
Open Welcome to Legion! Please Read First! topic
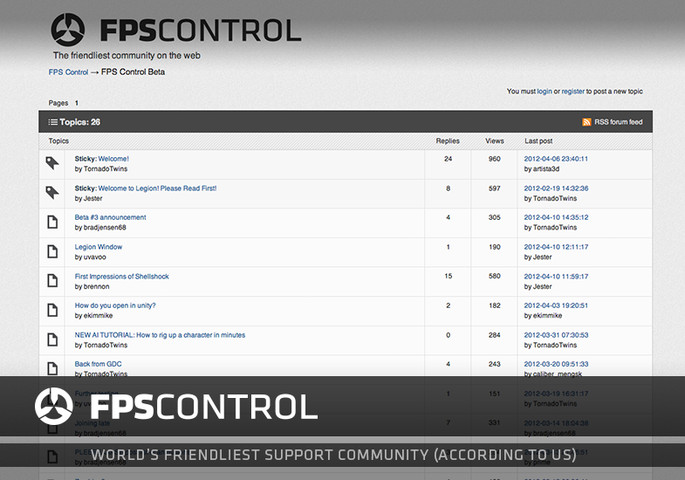[157, 188]
